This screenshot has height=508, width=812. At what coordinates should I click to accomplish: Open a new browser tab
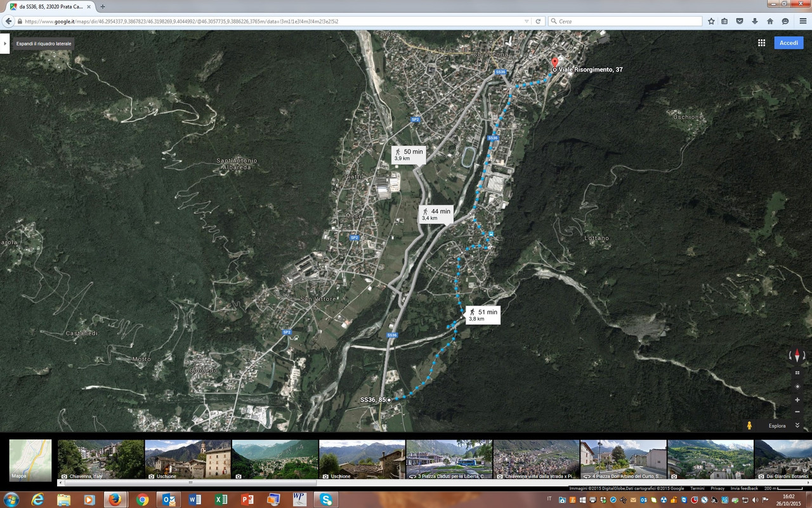[103, 6]
